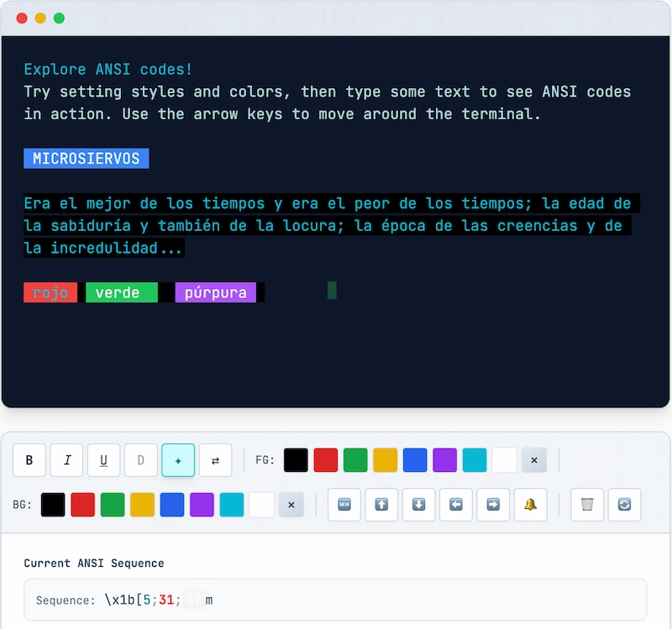Set background color to white
This screenshot has height=629, width=672.
[x=261, y=505]
